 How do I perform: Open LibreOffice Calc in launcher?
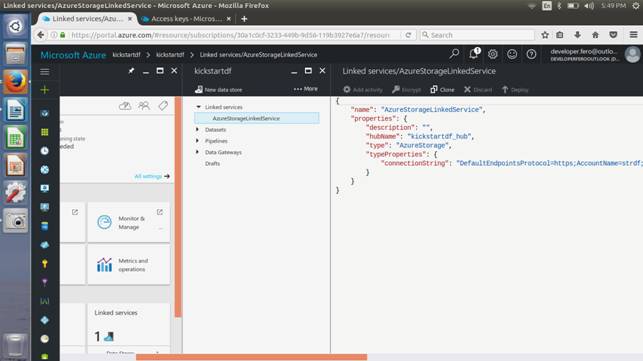point(15,138)
